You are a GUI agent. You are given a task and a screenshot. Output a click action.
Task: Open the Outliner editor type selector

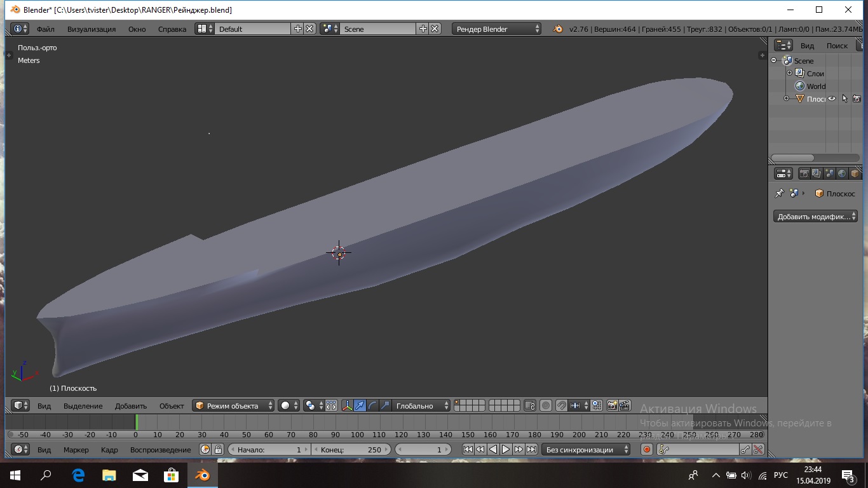[783, 45]
